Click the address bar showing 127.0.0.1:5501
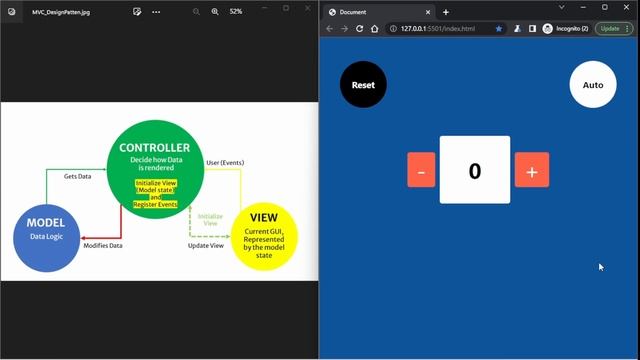This screenshot has height=360, width=640. pos(446,29)
